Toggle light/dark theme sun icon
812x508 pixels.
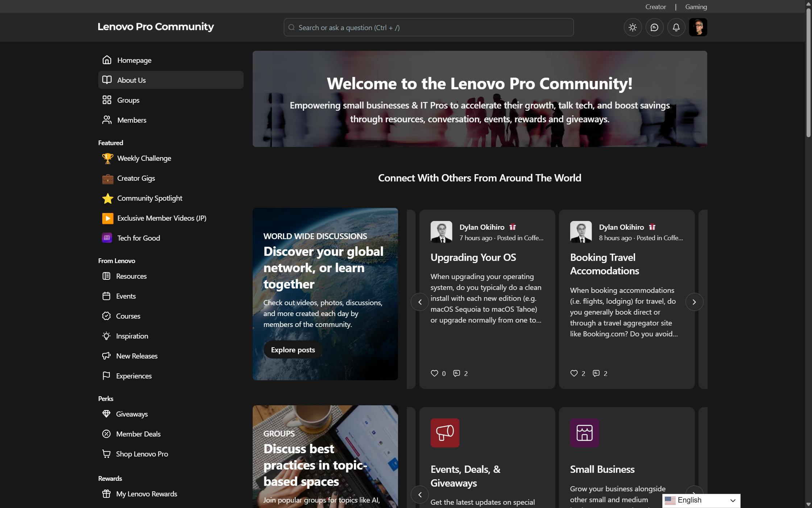pyautogui.click(x=633, y=27)
